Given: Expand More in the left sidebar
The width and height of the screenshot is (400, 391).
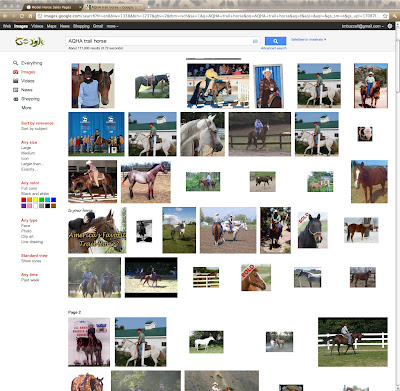Looking at the screenshot, I should [26, 108].
